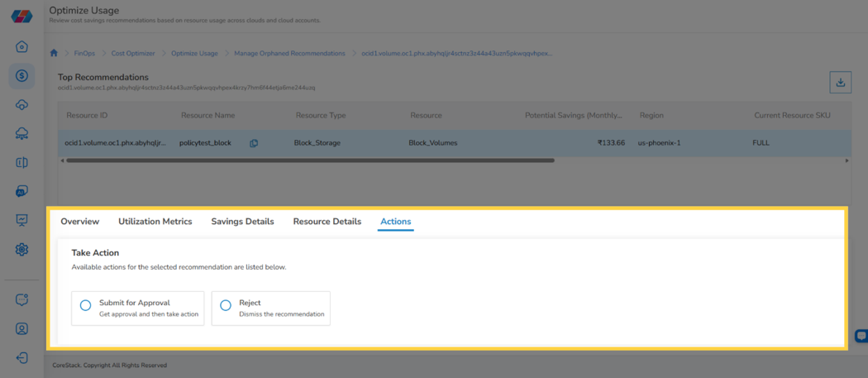This screenshot has width=868, height=378.
Task: Switch to the Overview tab
Action: pyautogui.click(x=79, y=221)
